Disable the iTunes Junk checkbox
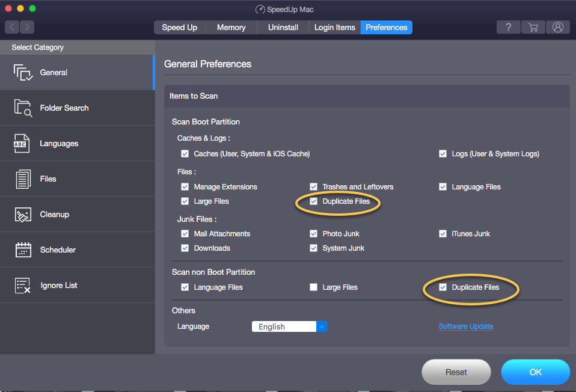576x392 pixels. (x=443, y=234)
